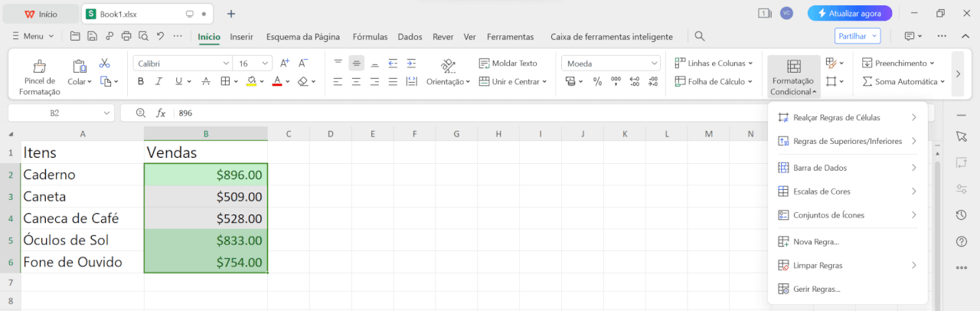The image size is (980, 311).
Task: Click the decrease decimal places icon
Action: point(653,81)
